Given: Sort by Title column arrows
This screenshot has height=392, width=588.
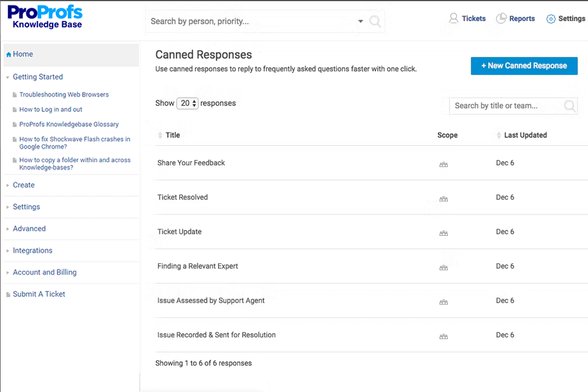Looking at the screenshot, I should click(160, 135).
